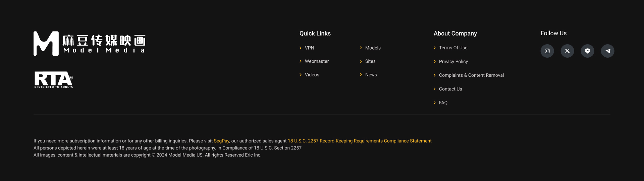Open the X (Twitter) social icon
644x181 pixels.
click(x=567, y=51)
